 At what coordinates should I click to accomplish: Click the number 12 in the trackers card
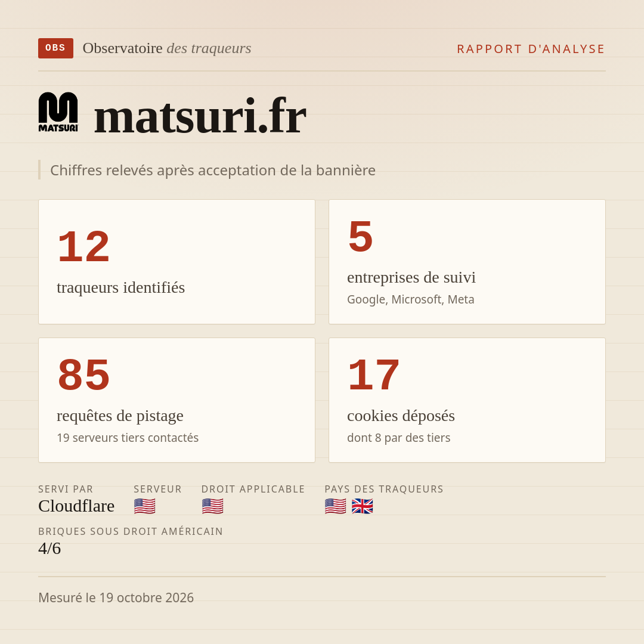click(x=84, y=247)
